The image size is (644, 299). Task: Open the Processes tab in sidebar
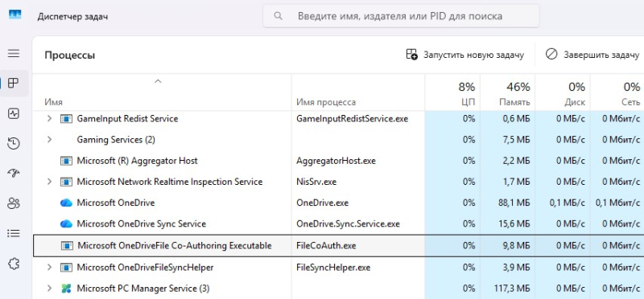[14, 84]
